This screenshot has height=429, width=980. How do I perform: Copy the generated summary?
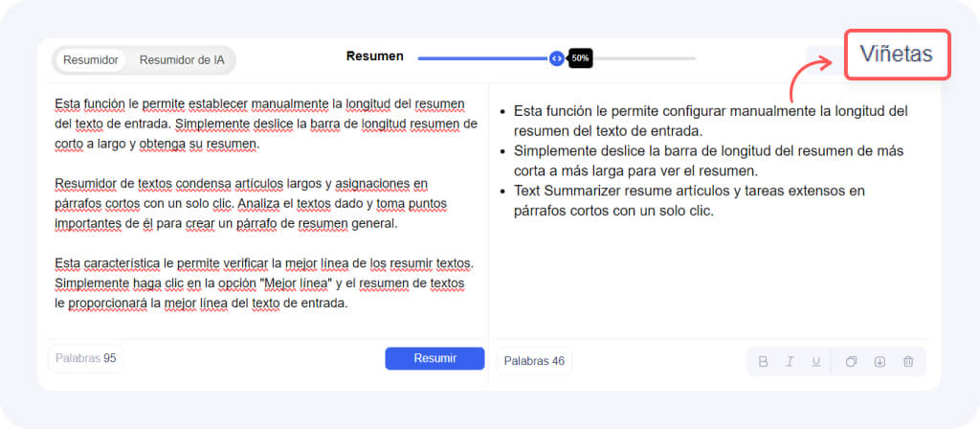[851, 361]
